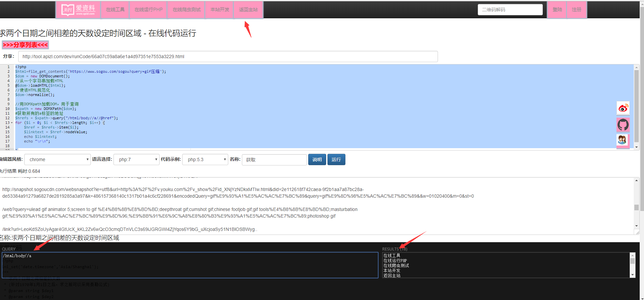Click the 登陆 button
The height and width of the screenshot is (300, 644).
click(557, 10)
